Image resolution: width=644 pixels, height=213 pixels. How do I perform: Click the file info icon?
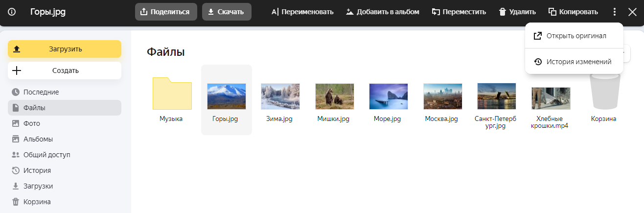tap(12, 12)
